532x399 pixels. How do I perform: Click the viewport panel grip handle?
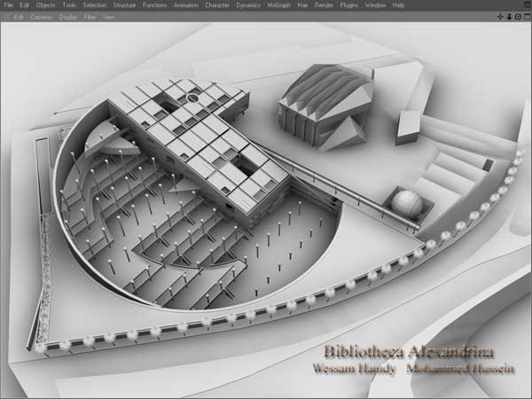(6, 16)
